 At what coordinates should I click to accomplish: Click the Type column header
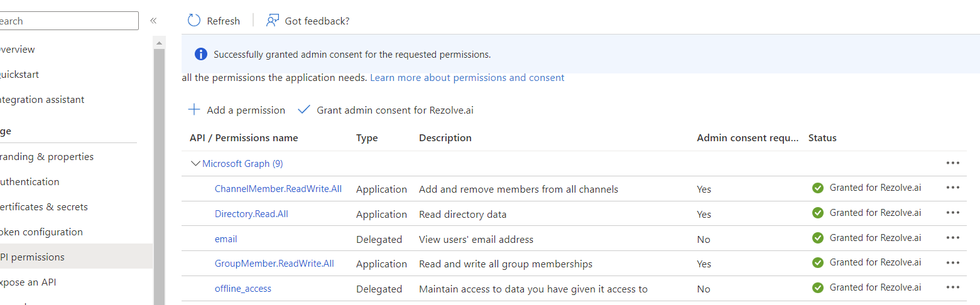367,137
